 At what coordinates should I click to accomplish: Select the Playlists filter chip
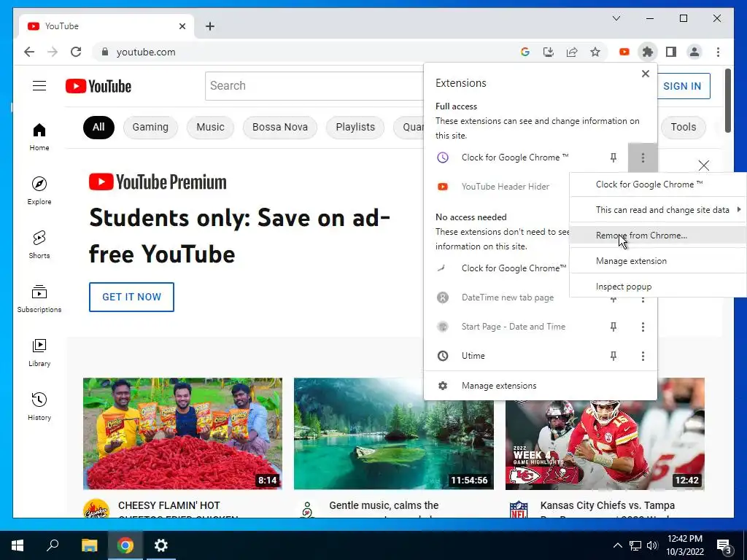pyautogui.click(x=355, y=127)
